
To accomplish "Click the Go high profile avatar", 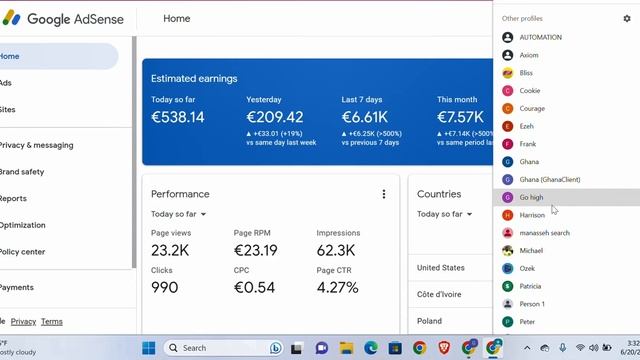I will tap(507, 197).
